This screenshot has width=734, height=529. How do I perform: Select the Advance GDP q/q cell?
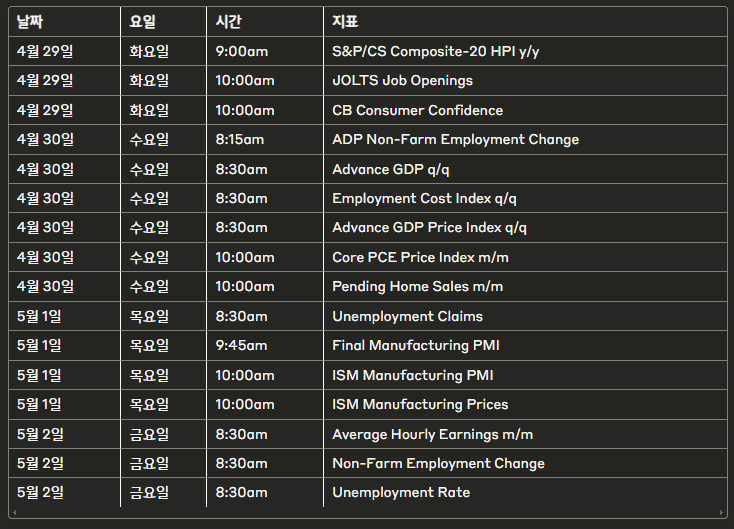[x=390, y=169]
